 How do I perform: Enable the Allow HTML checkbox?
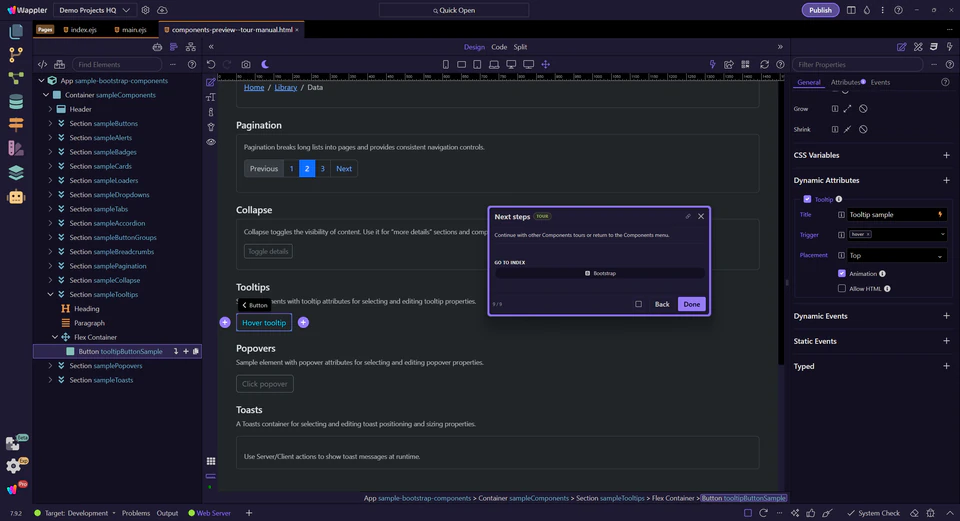(x=842, y=288)
